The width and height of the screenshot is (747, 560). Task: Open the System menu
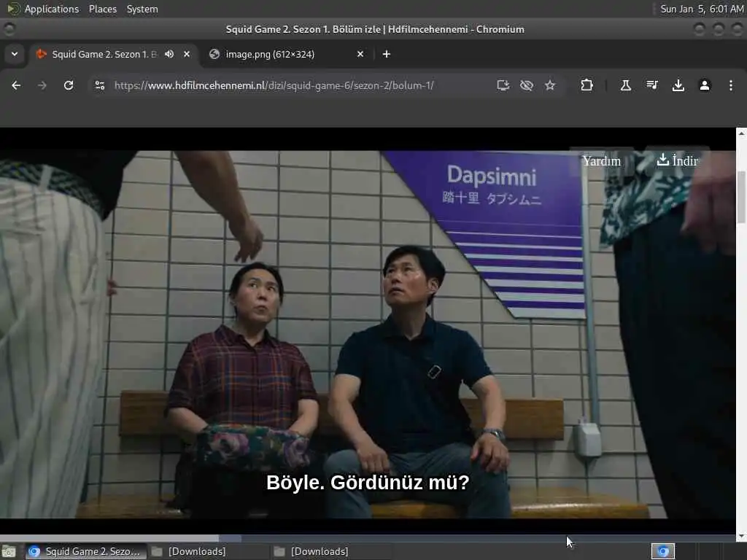tap(142, 9)
